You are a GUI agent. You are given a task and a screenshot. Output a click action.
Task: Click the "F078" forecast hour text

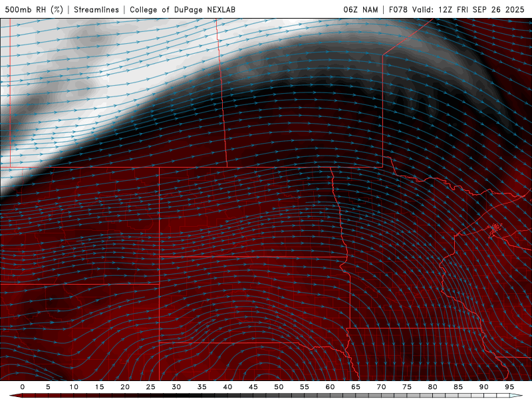(398, 10)
